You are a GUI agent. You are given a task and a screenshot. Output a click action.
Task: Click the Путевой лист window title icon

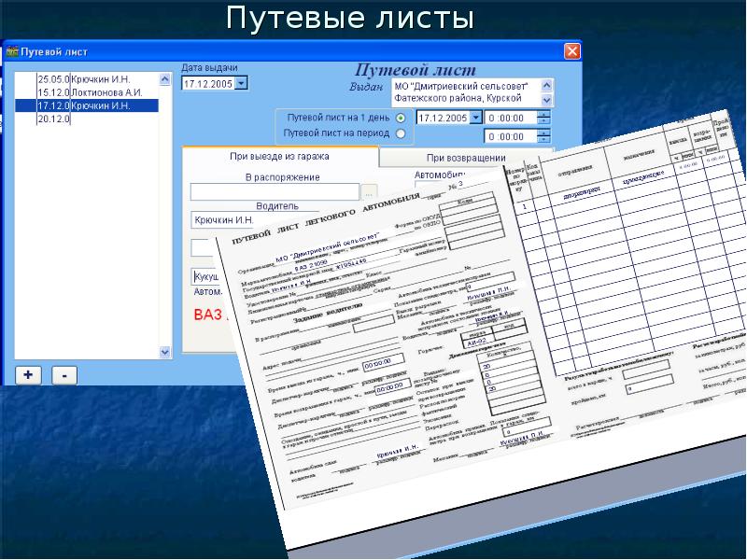(12, 51)
